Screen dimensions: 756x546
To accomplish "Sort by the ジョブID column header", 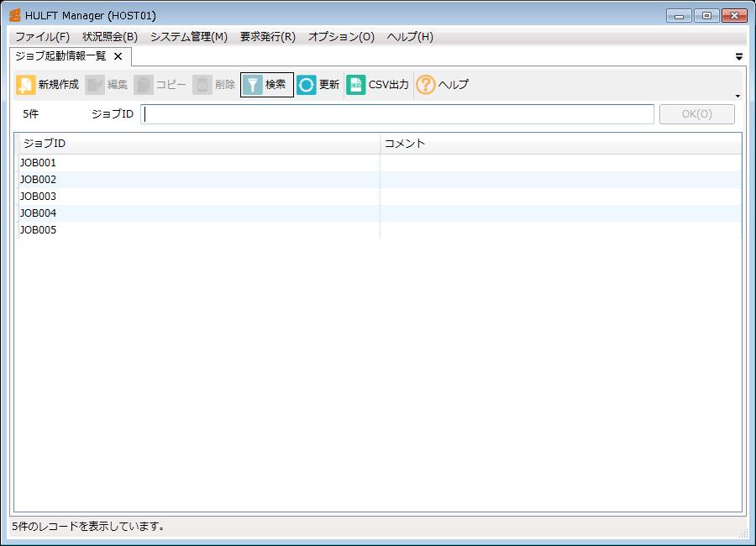I will click(197, 144).
